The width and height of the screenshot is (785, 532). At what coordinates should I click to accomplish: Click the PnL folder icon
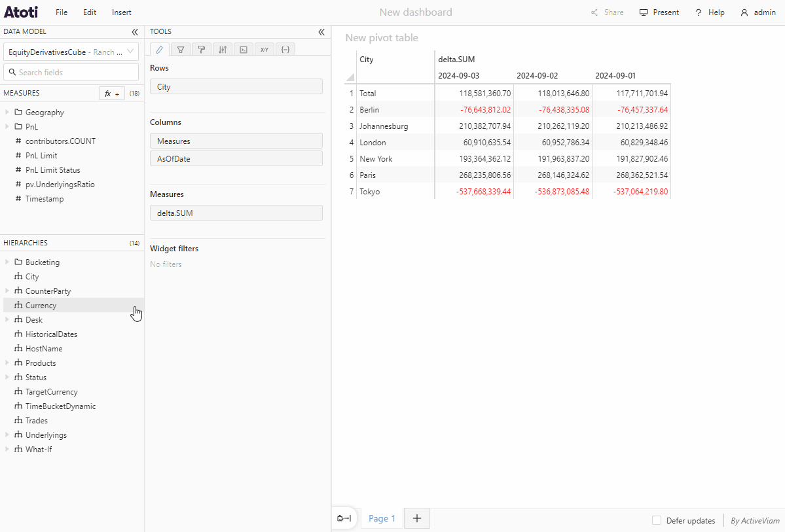tap(18, 126)
